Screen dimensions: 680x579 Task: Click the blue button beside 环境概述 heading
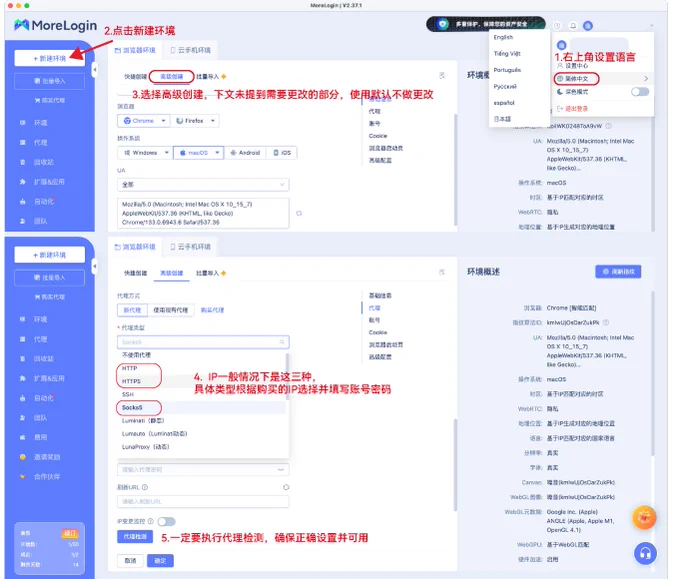point(618,272)
